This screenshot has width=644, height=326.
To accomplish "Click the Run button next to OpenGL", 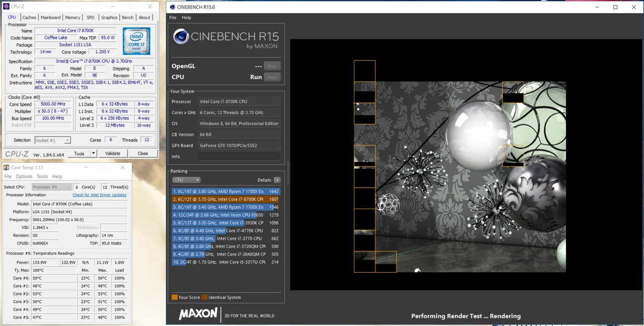I will [x=272, y=66].
